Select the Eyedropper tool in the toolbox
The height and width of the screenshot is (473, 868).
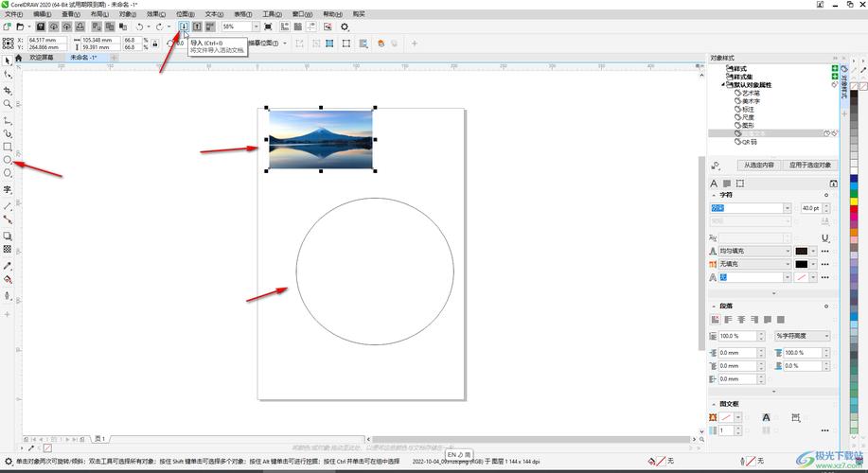click(8, 266)
